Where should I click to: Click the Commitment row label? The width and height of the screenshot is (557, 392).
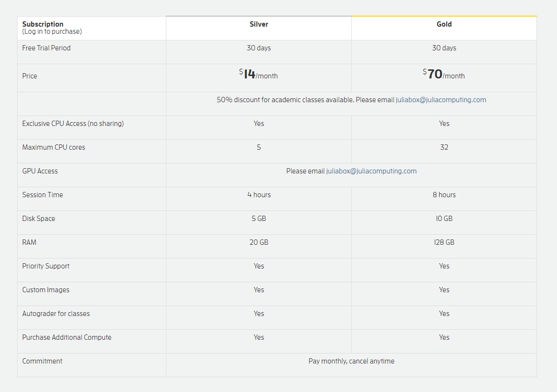tap(42, 361)
